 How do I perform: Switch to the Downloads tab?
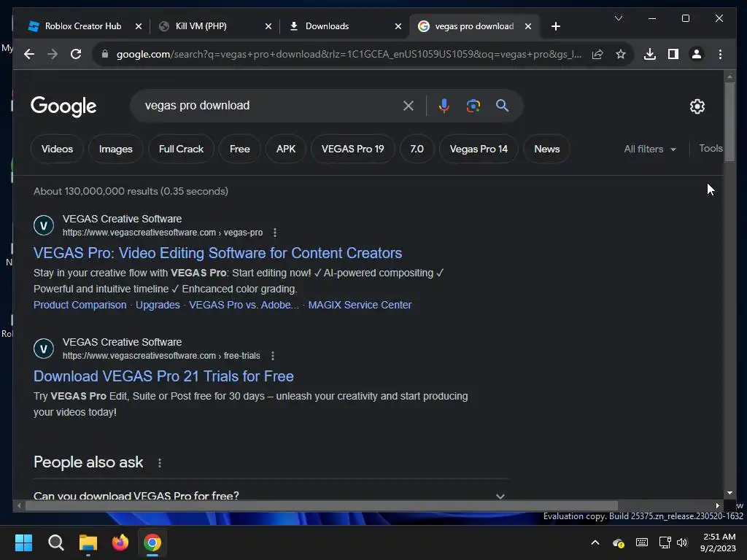coord(327,26)
